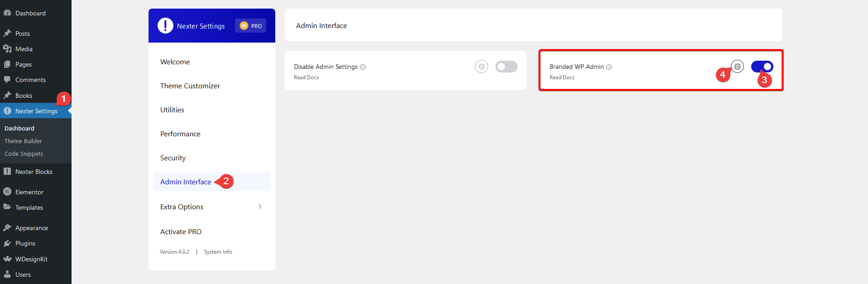Open Branded WP Admin gear settings
The image size is (868, 284).
(x=738, y=67)
